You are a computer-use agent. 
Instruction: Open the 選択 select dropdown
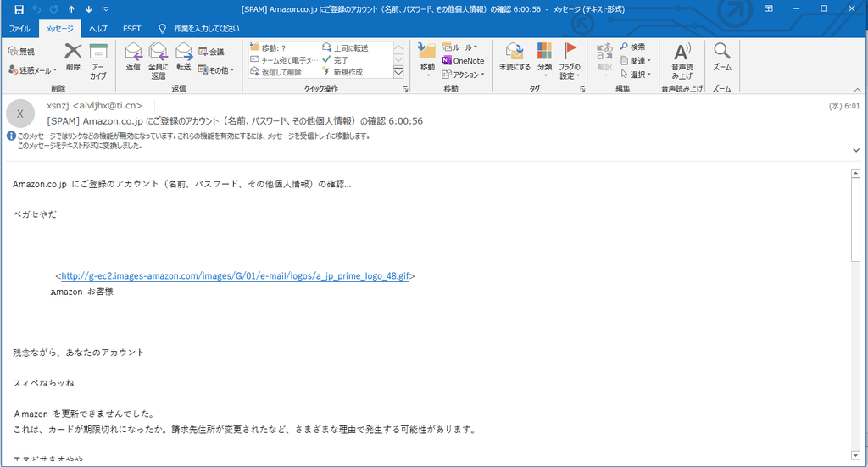(636, 74)
